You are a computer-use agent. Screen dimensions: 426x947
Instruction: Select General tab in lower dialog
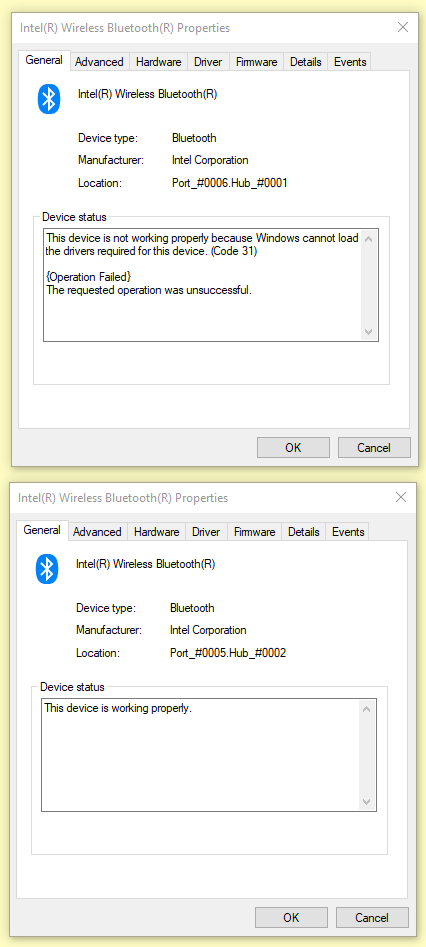(x=42, y=530)
